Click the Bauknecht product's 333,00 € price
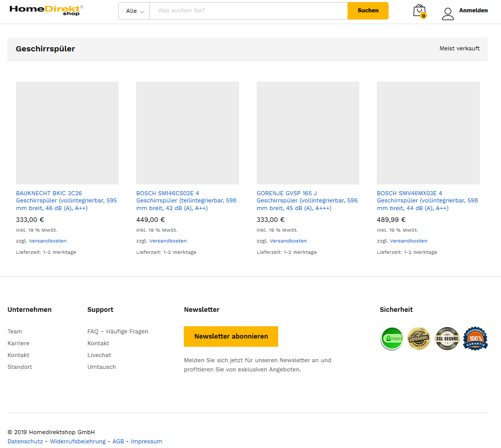 pyautogui.click(x=30, y=220)
